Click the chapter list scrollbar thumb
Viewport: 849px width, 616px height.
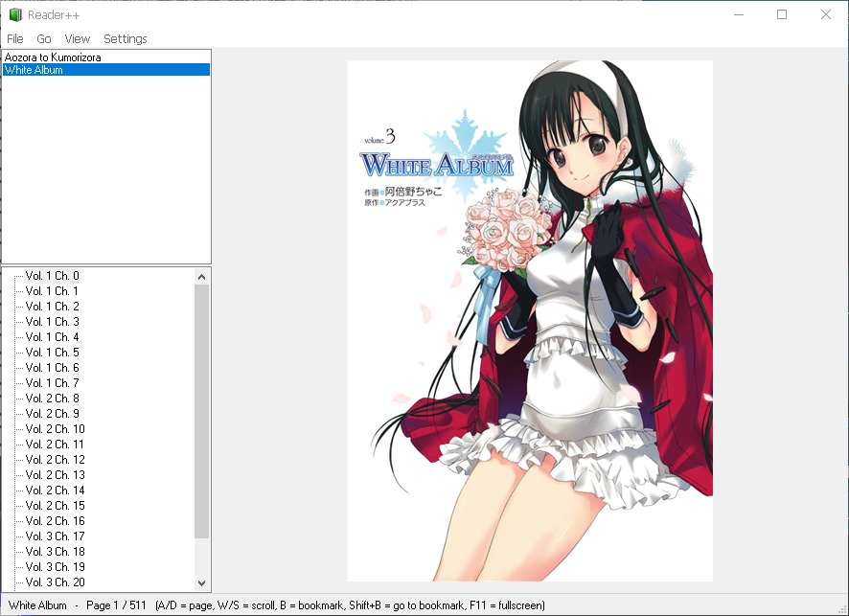click(201, 411)
